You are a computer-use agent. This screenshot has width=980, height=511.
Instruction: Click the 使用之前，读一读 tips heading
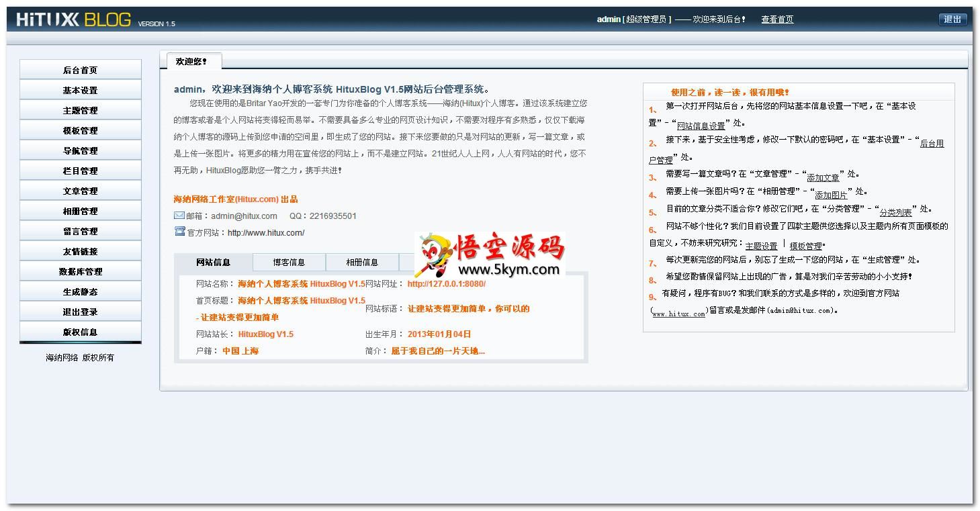pyautogui.click(x=730, y=93)
